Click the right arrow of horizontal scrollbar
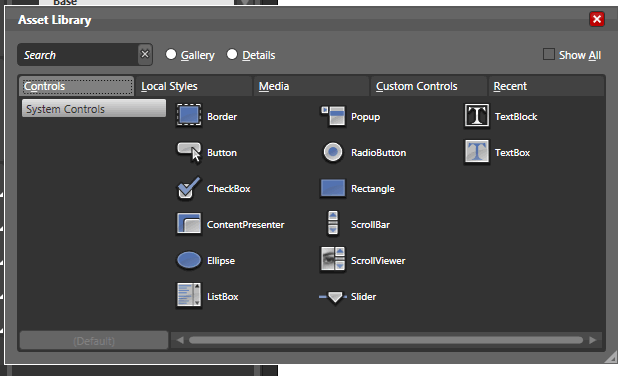This screenshot has height=376, width=634. click(593, 340)
